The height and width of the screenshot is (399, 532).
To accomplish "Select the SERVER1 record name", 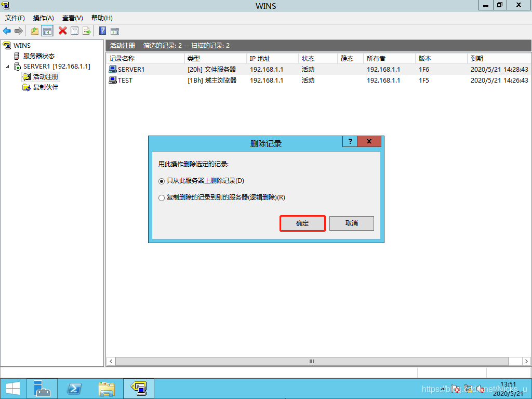I will click(x=131, y=70).
